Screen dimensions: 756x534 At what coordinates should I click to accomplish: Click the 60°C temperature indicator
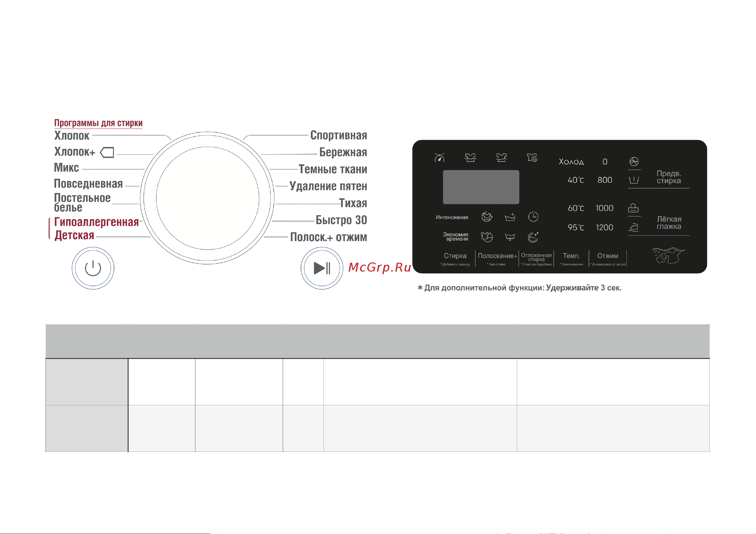pyautogui.click(x=576, y=208)
